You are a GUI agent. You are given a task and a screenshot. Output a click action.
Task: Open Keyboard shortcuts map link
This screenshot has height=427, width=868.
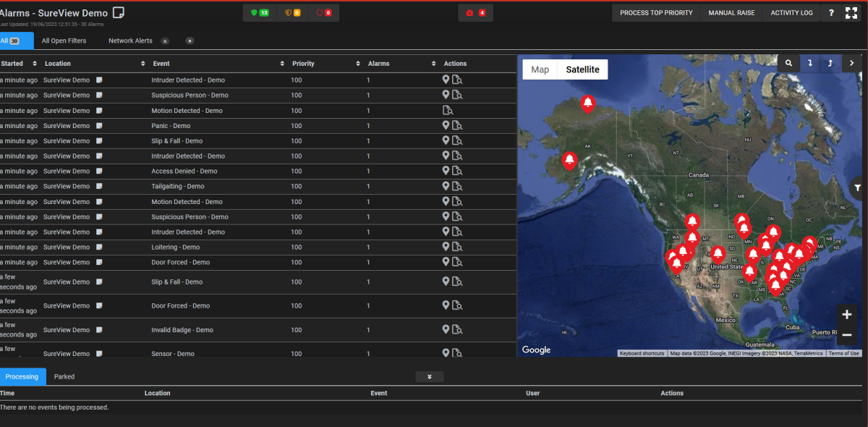coord(642,353)
